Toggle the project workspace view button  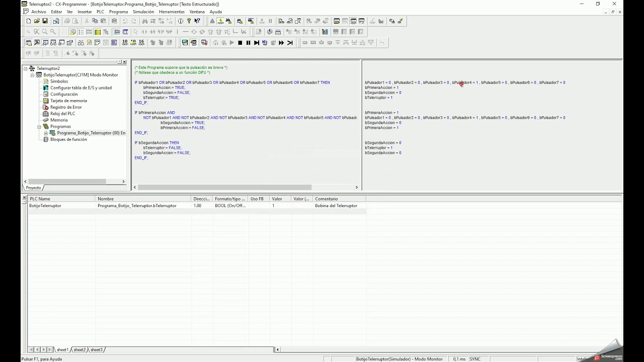click(x=29, y=43)
